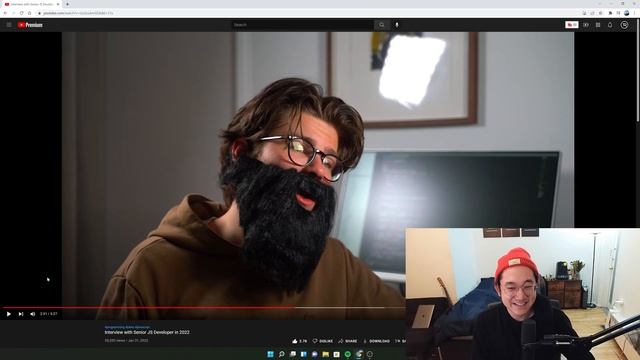Reload the page with refresh icon
This screenshot has height=360, width=640.
point(22,13)
